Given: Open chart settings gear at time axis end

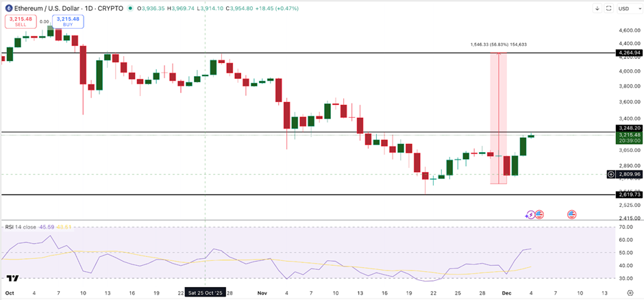Looking at the screenshot, I should point(630,293).
